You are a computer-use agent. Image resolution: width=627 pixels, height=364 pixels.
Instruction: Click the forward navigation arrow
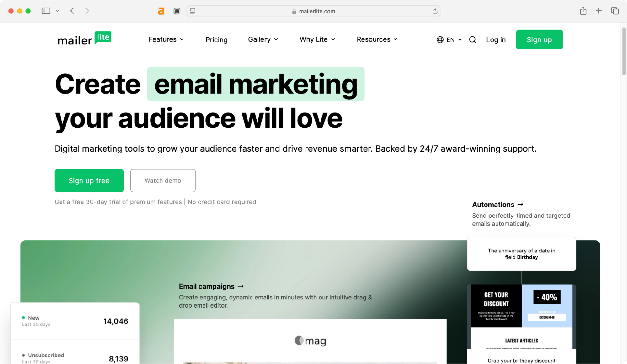click(87, 11)
